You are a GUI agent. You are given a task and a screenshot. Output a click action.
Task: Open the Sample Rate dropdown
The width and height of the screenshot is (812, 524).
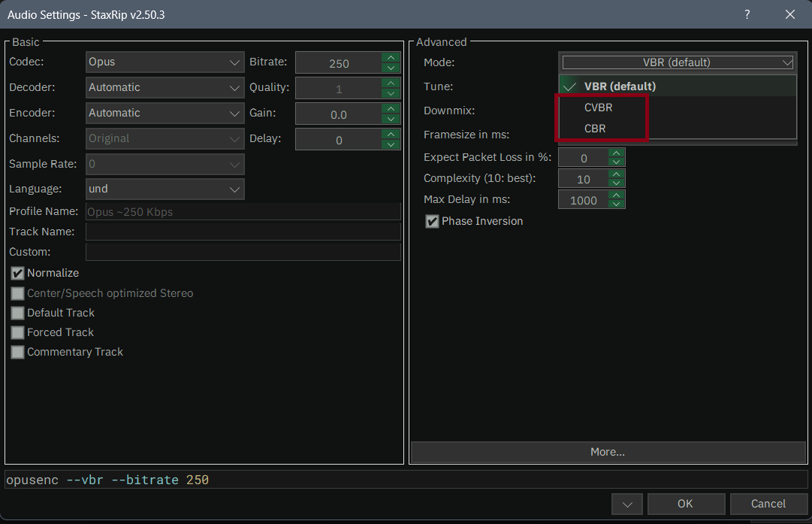pyautogui.click(x=165, y=164)
